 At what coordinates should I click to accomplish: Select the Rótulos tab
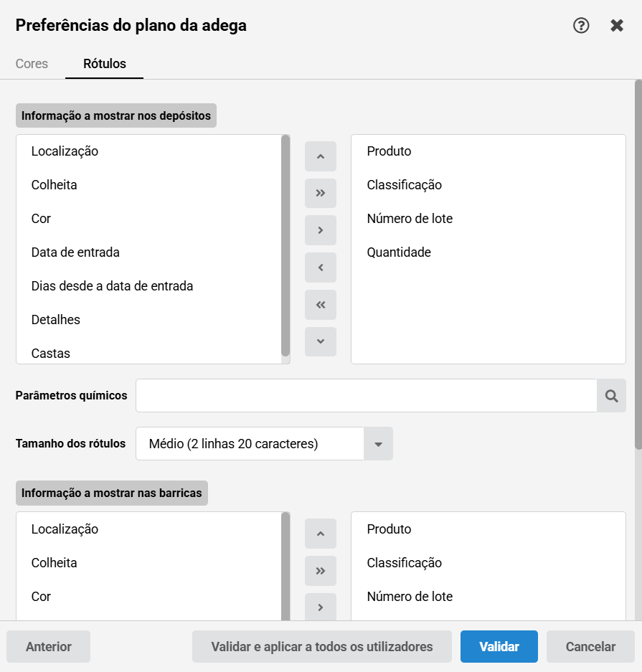(x=105, y=63)
